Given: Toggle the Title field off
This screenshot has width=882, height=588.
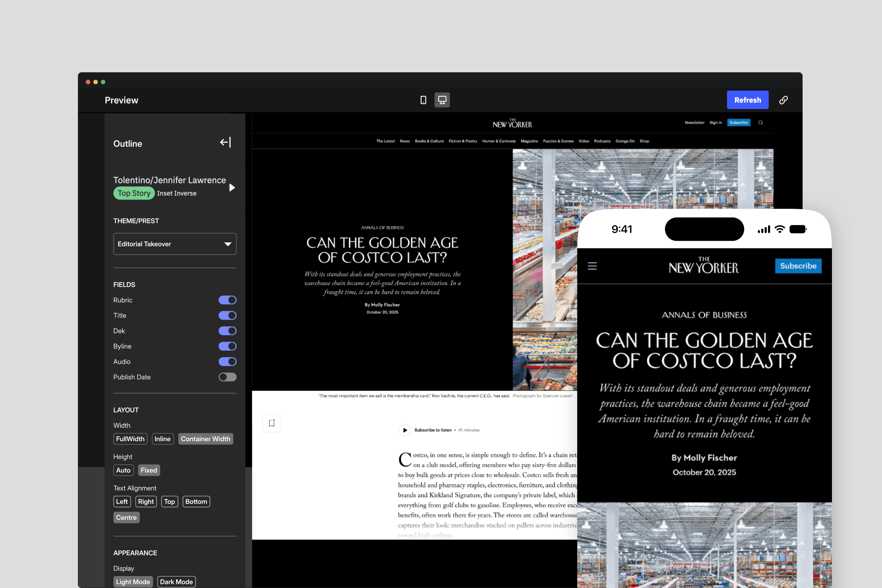Looking at the screenshot, I should coord(228,315).
